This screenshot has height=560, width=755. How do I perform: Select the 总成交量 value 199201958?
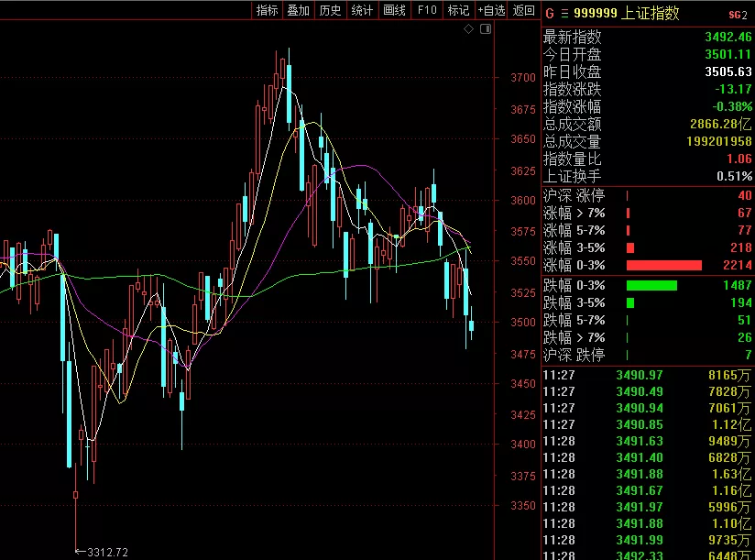tap(719, 141)
